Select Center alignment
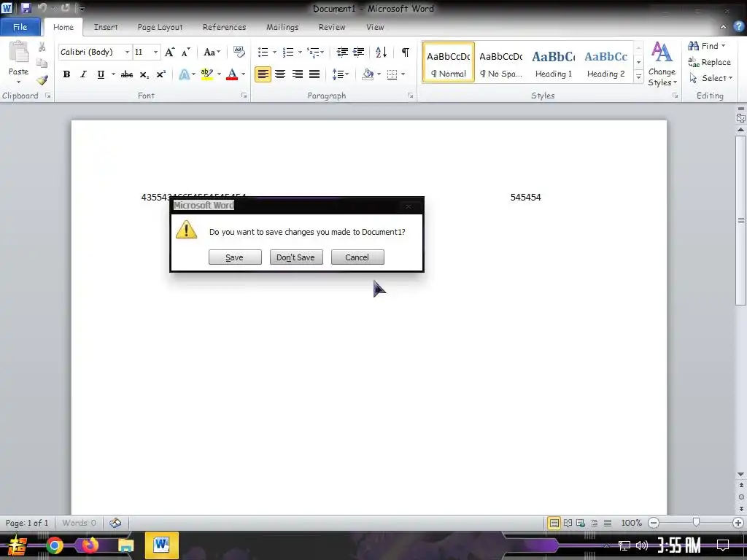The width and height of the screenshot is (747, 560). click(x=280, y=74)
